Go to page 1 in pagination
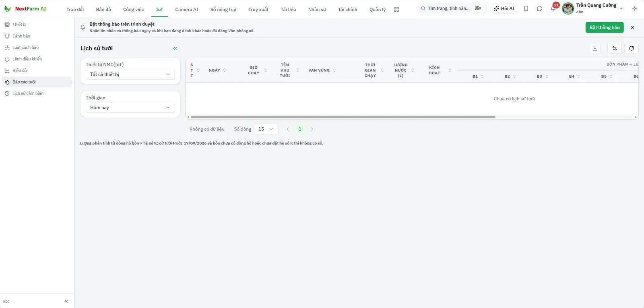Image resolution: width=644 pixels, height=308 pixels. coord(300,129)
